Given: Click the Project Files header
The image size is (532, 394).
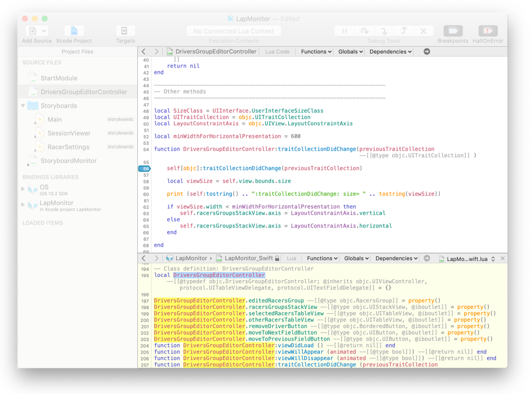Looking at the screenshot, I should pyautogui.click(x=77, y=52).
